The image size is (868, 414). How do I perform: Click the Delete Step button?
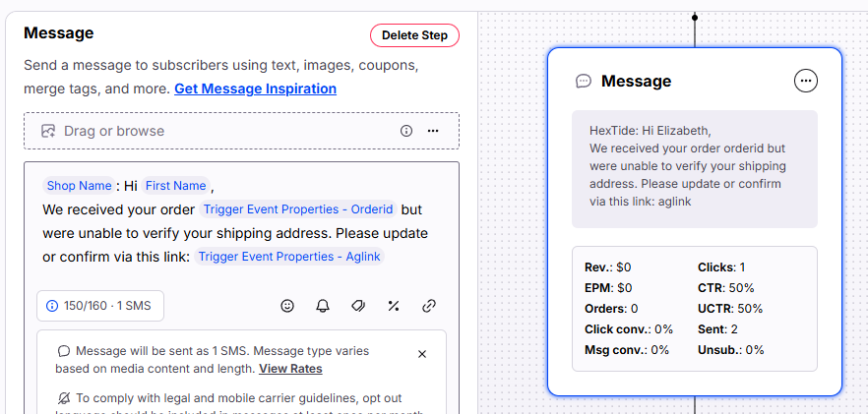click(x=414, y=35)
